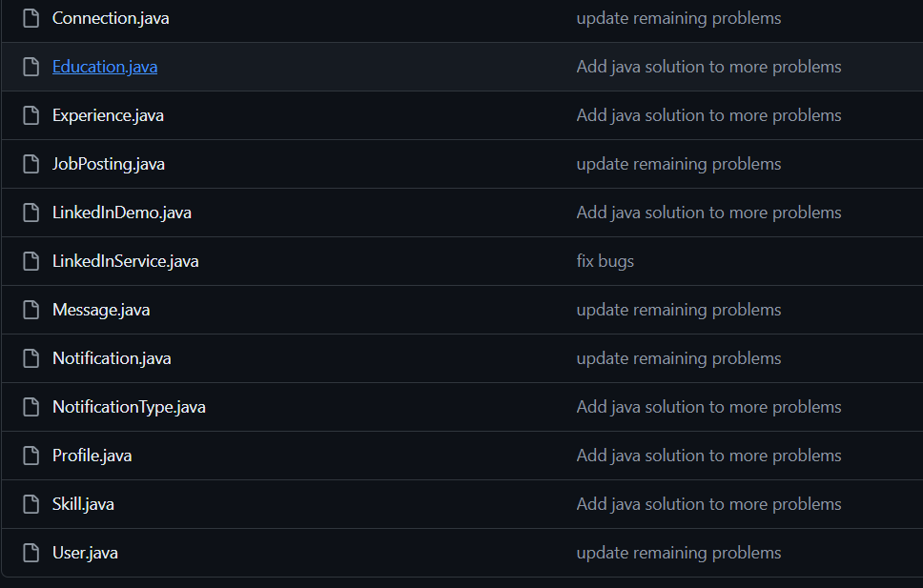Select the file icon beside JobPosting.java
923x588 pixels.
coord(31,164)
